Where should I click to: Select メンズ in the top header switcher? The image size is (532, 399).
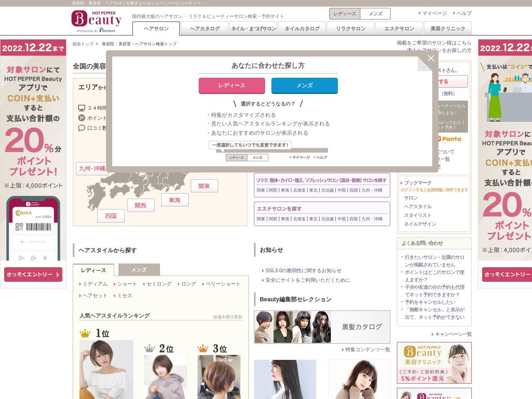[375, 13]
